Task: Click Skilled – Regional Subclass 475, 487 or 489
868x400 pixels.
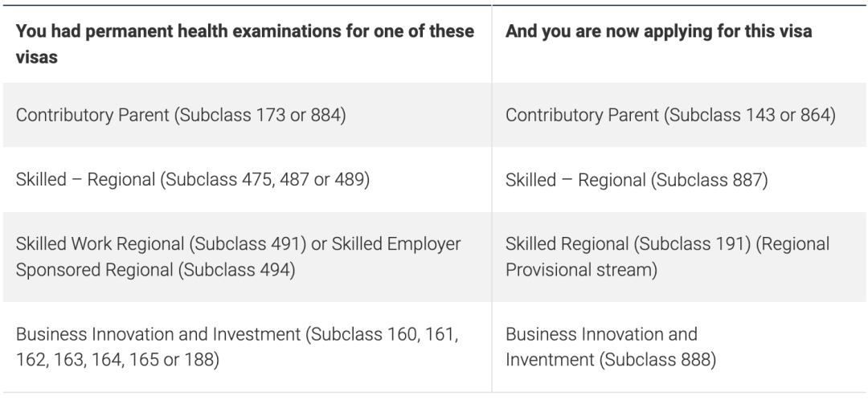Action: click(193, 179)
